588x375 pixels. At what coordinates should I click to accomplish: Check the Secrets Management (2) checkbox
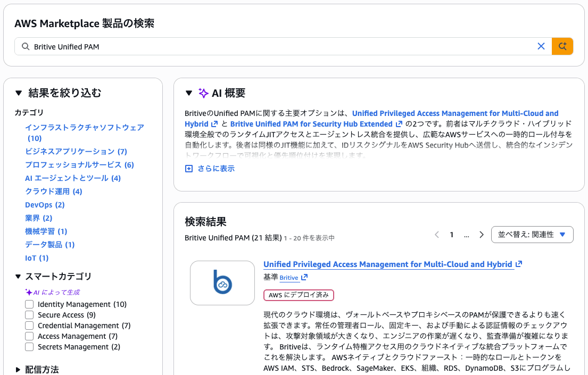pos(29,347)
